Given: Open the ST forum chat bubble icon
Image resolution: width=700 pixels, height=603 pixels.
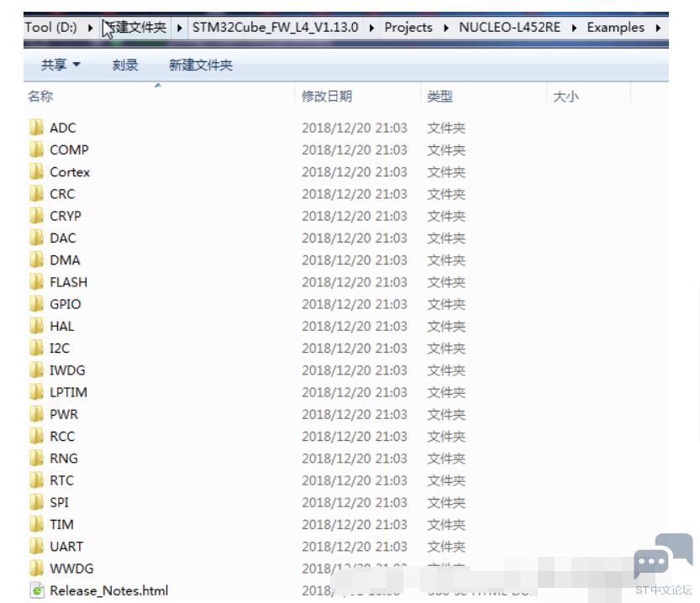Looking at the screenshot, I should tap(663, 556).
